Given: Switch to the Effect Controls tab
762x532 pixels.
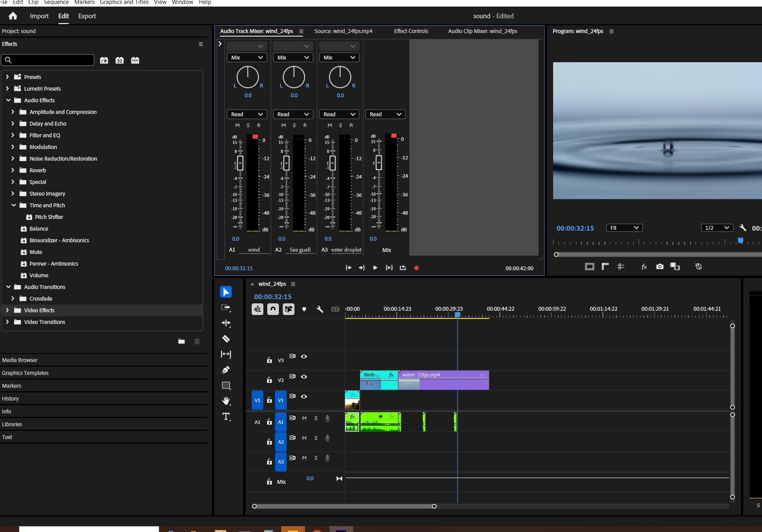Looking at the screenshot, I should click(411, 31).
